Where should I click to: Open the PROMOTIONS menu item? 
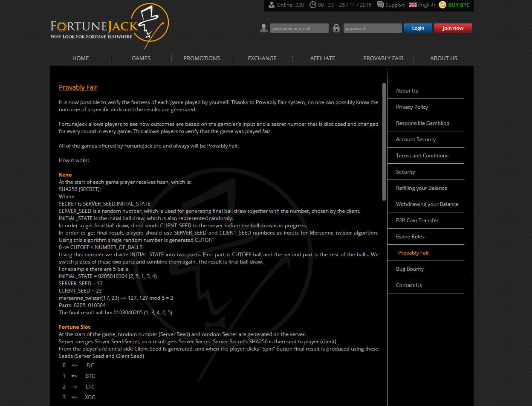coord(202,58)
